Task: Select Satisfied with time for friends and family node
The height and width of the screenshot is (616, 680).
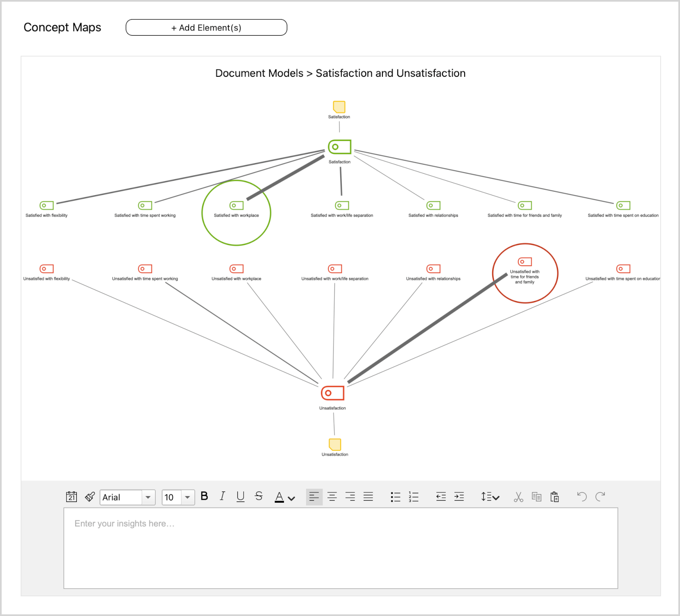Action: tap(525, 205)
